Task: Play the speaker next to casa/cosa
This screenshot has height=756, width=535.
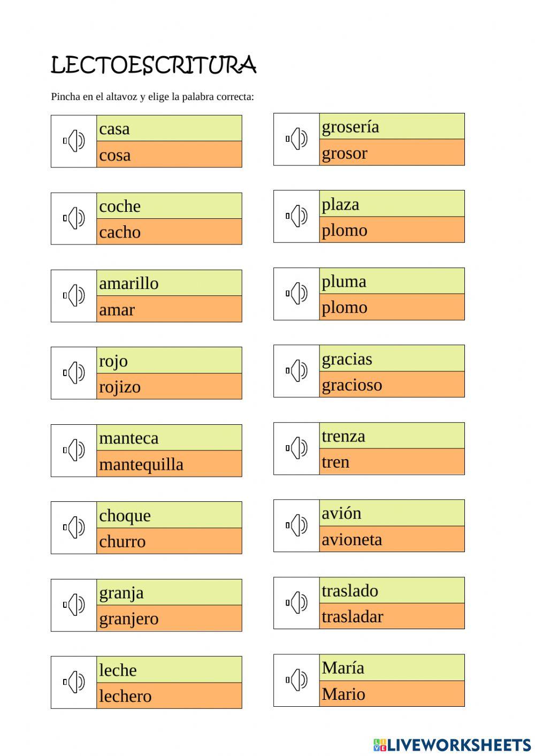Action: pyautogui.click(x=74, y=141)
